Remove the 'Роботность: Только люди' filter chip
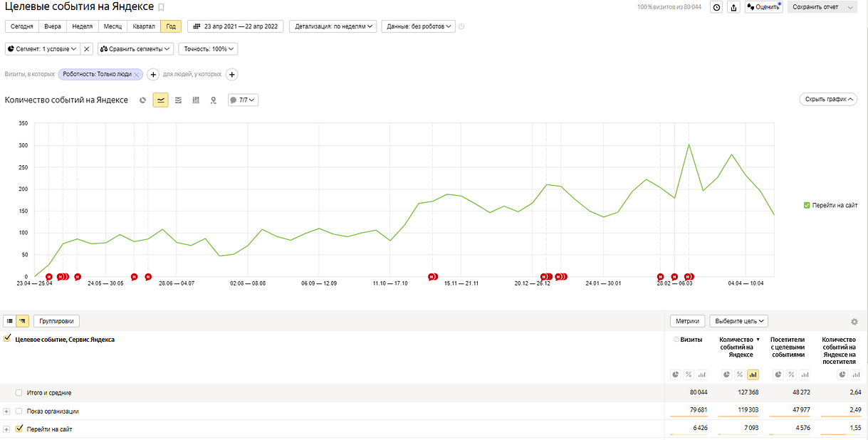868x440 pixels. point(137,75)
